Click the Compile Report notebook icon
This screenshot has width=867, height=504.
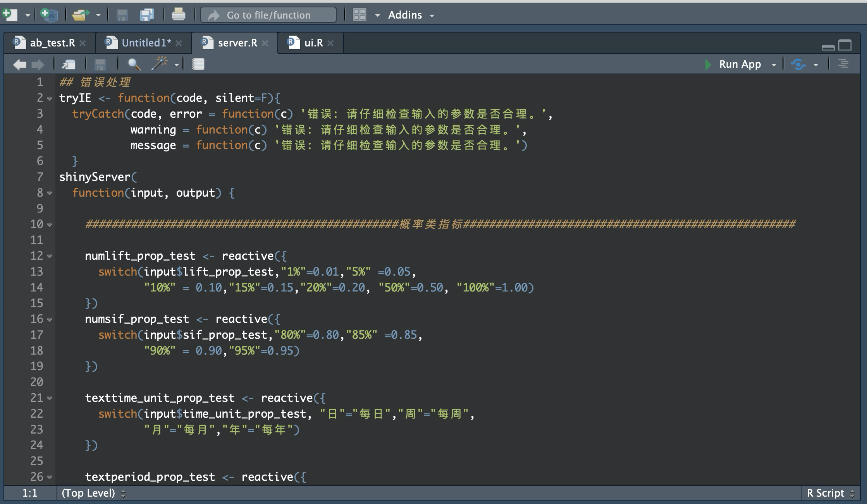coord(198,64)
